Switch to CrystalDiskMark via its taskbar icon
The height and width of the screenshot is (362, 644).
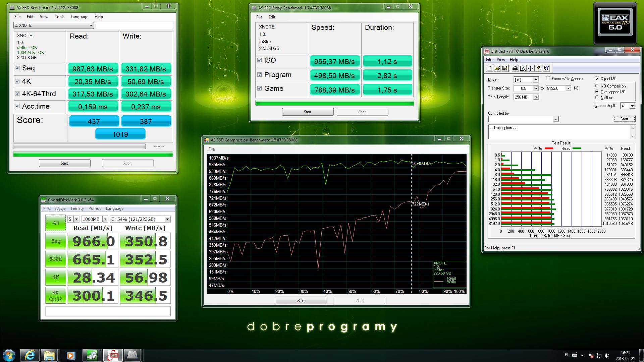(92, 355)
